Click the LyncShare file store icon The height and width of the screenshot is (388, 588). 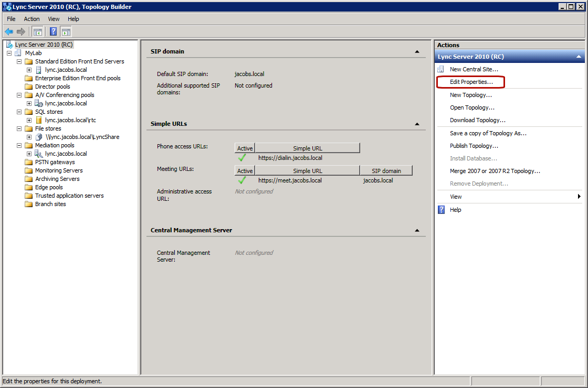coord(39,137)
